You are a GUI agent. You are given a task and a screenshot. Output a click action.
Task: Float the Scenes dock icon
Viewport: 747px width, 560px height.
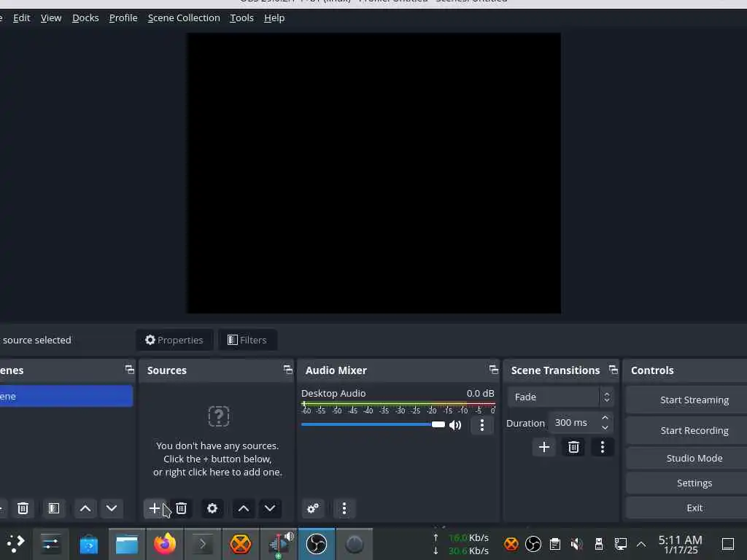coord(129,370)
